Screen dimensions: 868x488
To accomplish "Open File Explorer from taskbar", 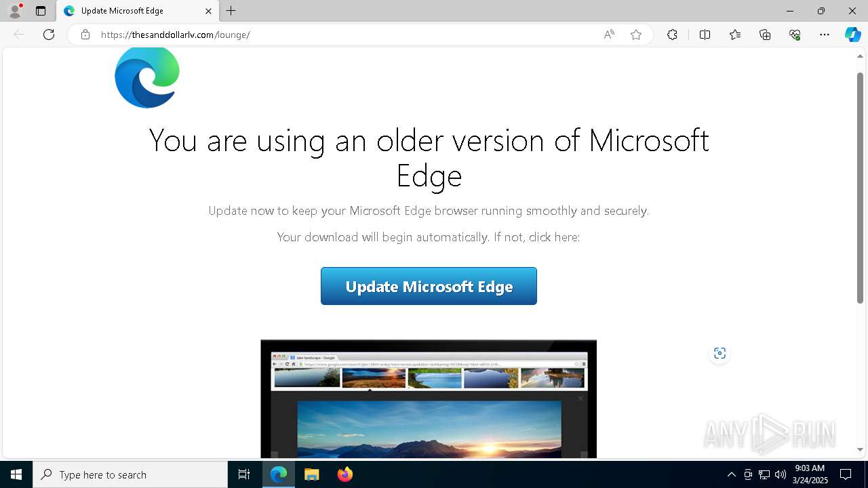I will point(311,474).
